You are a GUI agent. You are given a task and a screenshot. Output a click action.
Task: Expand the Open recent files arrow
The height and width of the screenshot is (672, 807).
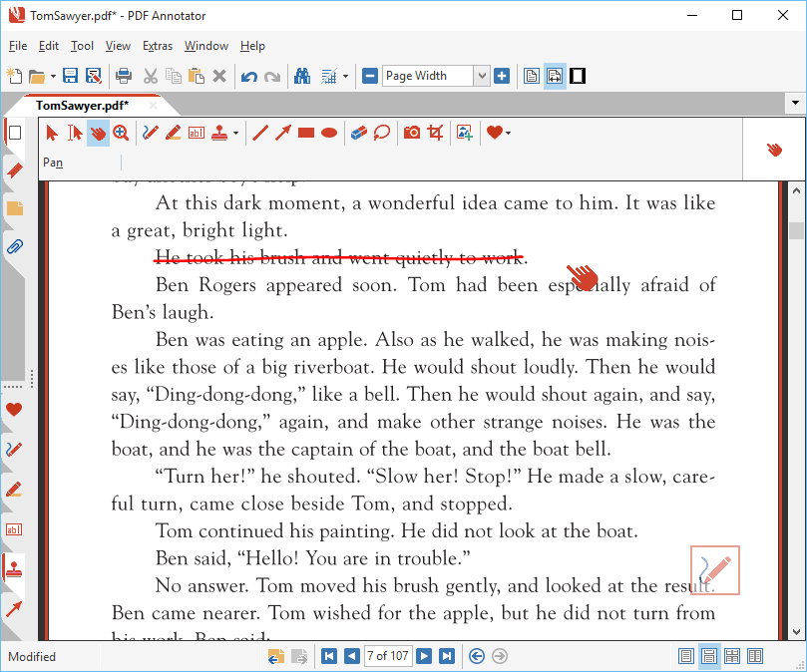click(x=53, y=76)
